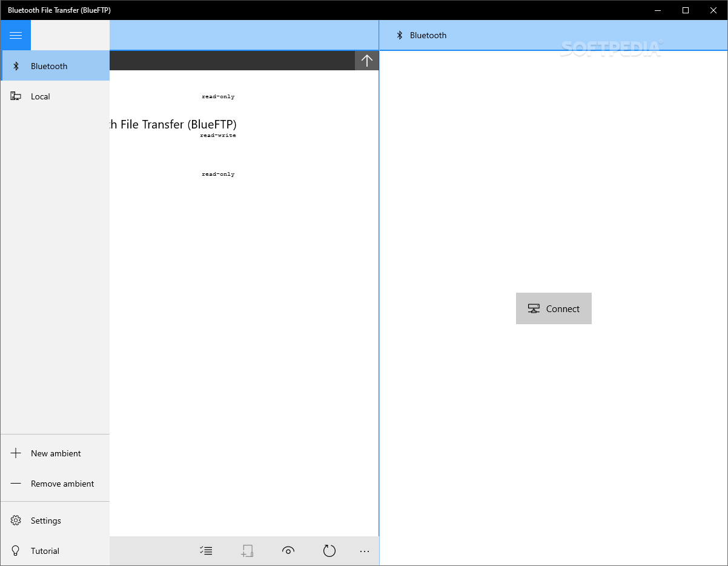This screenshot has width=728, height=566.
Task: Click the New ambient option
Action: (55, 453)
